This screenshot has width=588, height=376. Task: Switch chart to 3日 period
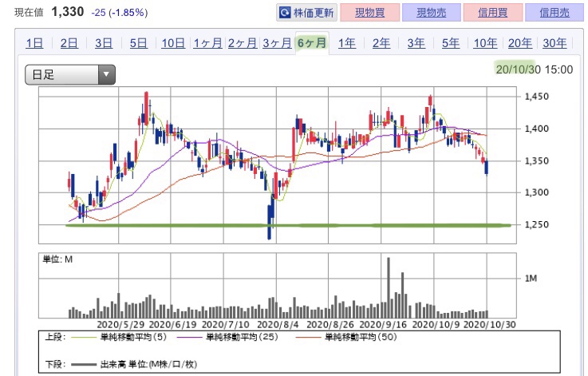(104, 43)
